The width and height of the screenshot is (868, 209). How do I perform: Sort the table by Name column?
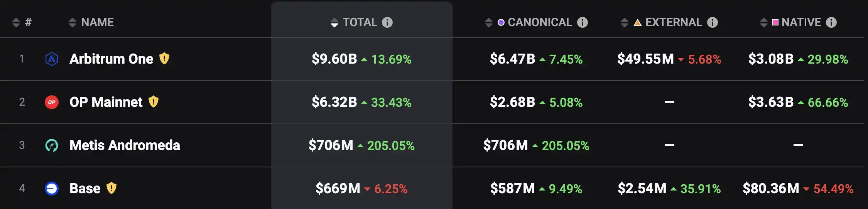(x=73, y=22)
